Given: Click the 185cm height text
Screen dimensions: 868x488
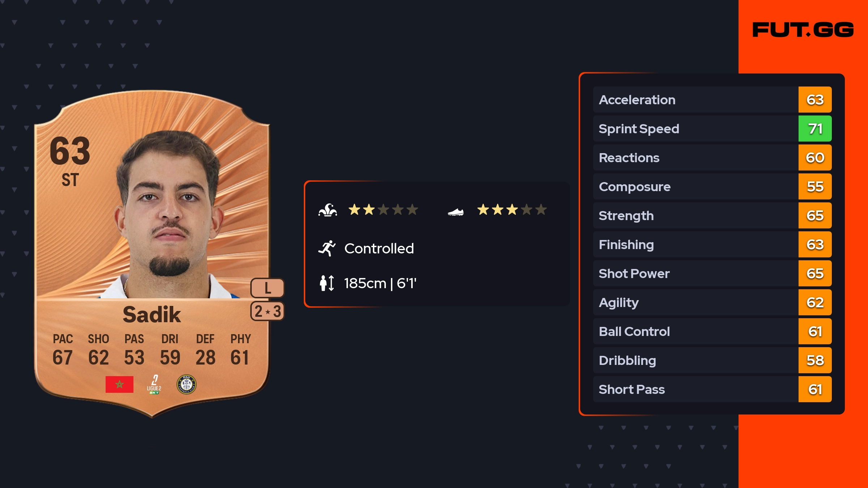Looking at the screenshot, I should 380,283.
